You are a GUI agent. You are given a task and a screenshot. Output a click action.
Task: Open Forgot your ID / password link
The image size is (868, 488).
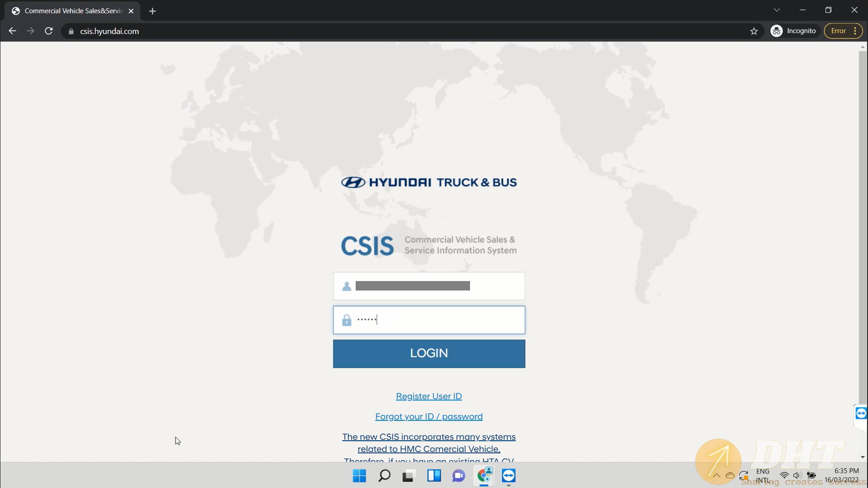429,416
